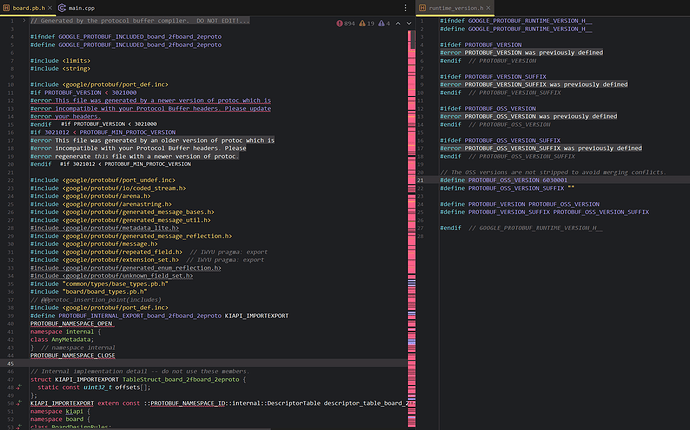This screenshot has height=430, width=690.
Task: Click the gutter navigation icon on line 48
Action: pyautogui.click(x=18, y=387)
